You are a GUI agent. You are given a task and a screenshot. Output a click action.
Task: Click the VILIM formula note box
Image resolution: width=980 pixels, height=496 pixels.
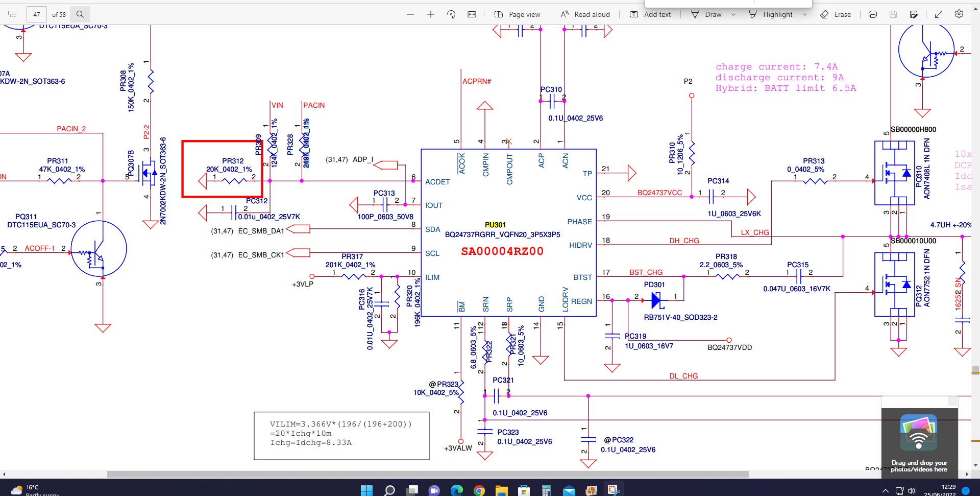[341, 436]
